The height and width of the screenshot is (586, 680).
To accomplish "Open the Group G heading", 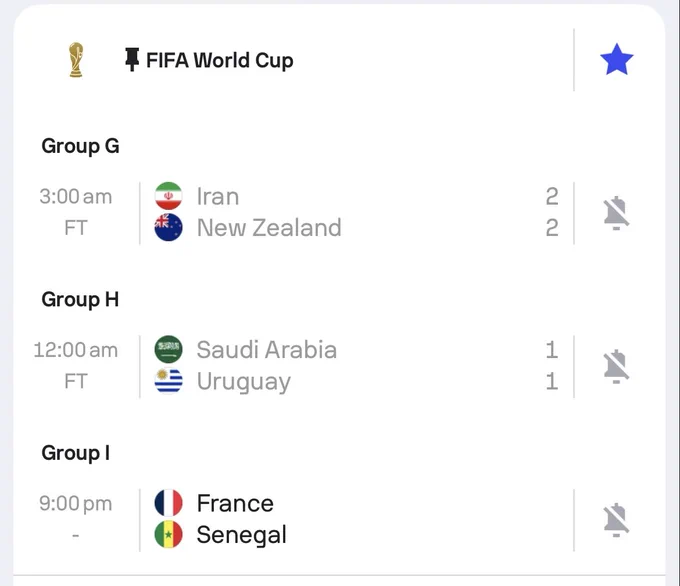I will 80,146.
